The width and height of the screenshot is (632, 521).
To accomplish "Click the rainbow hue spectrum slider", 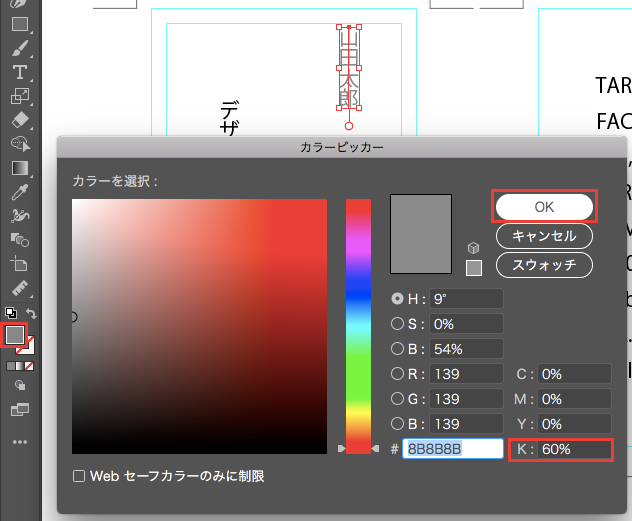I will [358, 320].
